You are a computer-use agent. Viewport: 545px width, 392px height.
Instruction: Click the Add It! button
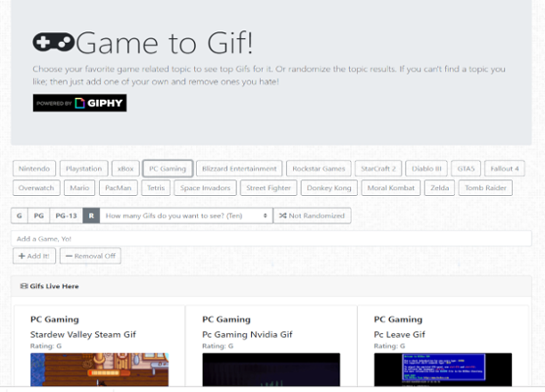coord(34,256)
